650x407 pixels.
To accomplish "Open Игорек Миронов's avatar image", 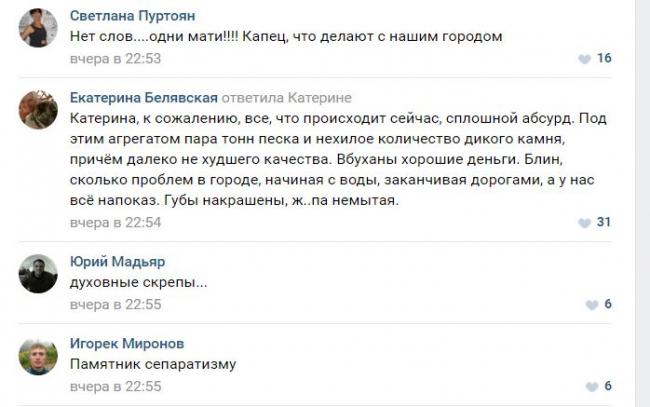I will pyautogui.click(x=38, y=355).
